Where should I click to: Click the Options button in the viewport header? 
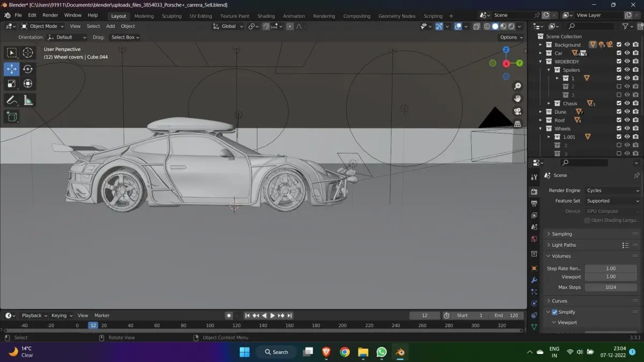click(x=510, y=38)
